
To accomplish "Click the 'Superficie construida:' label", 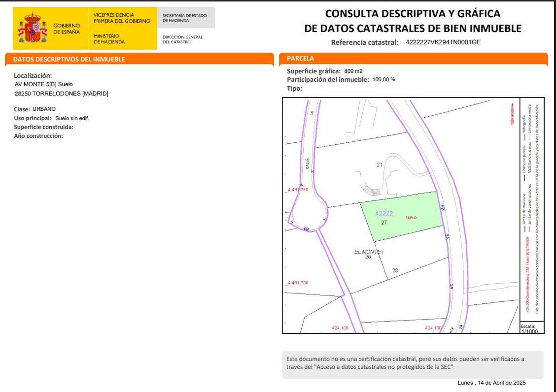I will (43, 127).
